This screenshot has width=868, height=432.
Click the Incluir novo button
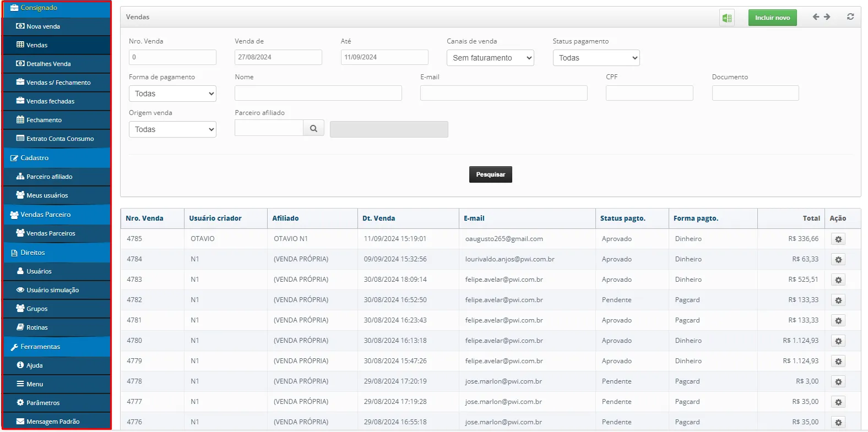point(772,18)
